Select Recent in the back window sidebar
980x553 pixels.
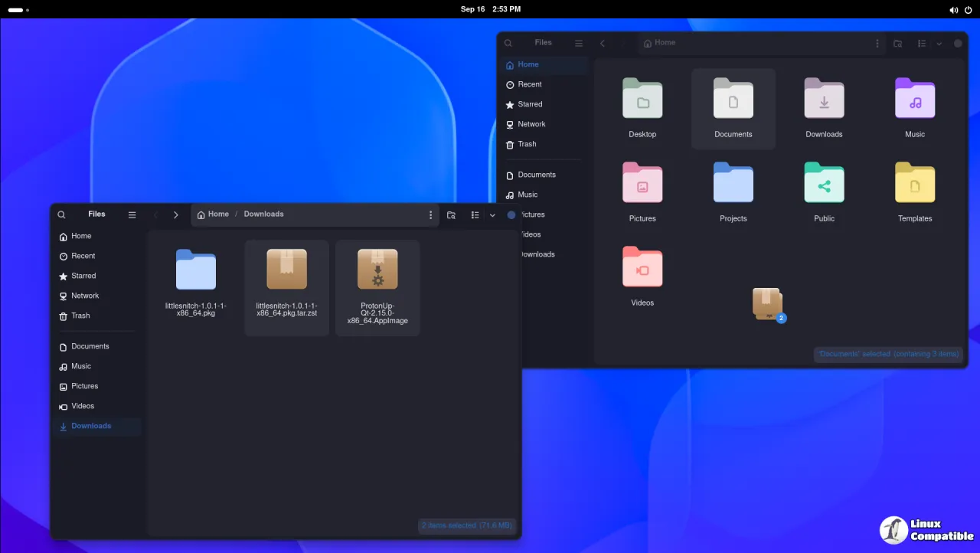pos(544,84)
